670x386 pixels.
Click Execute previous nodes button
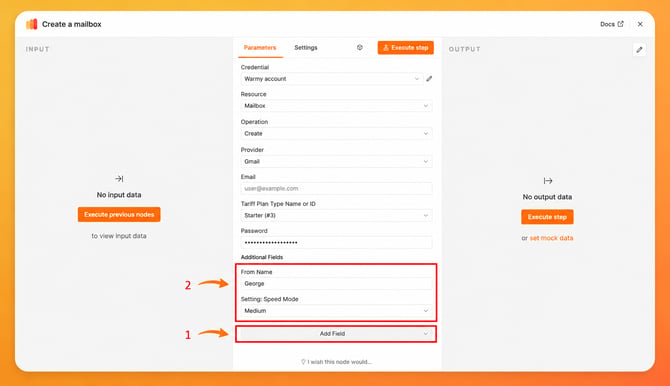(x=119, y=215)
